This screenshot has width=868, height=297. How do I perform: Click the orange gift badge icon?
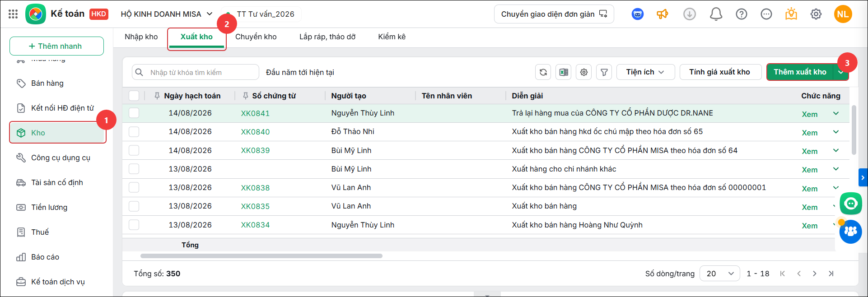coord(791,14)
